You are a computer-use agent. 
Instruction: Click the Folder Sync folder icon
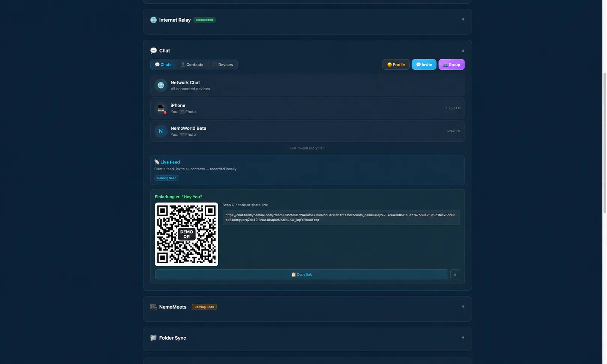pyautogui.click(x=153, y=338)
